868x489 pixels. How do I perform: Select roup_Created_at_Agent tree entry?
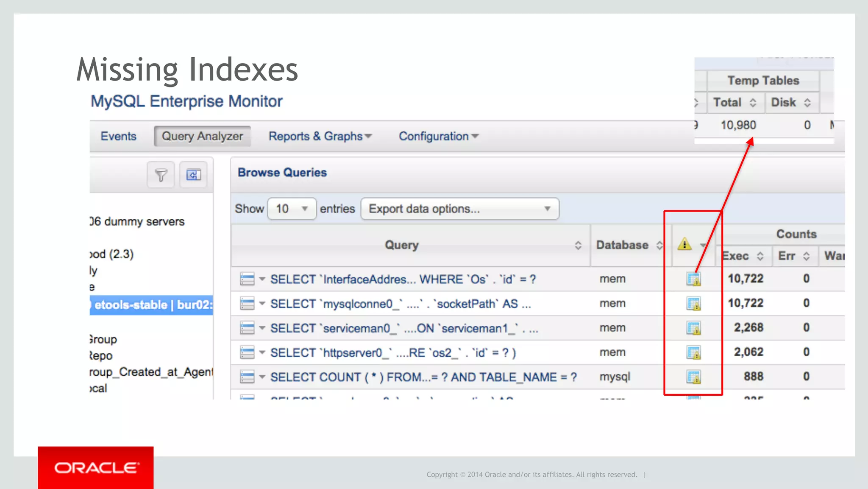click(151, 372)
